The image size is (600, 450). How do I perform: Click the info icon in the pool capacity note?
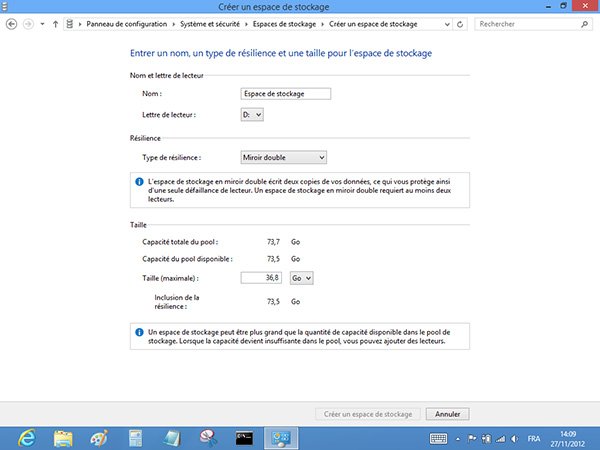pyautogui.click(x=139, y=332)
